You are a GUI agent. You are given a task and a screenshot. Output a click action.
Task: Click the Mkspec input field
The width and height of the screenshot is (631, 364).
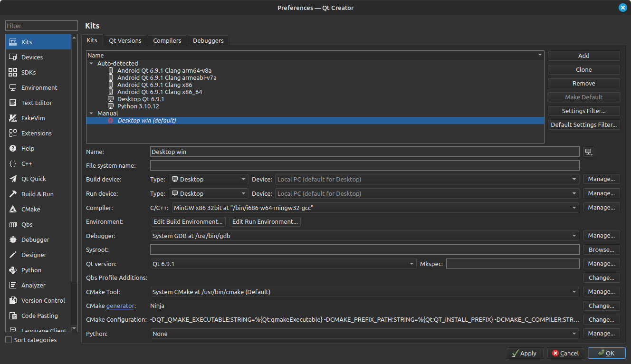pos(513,264)
